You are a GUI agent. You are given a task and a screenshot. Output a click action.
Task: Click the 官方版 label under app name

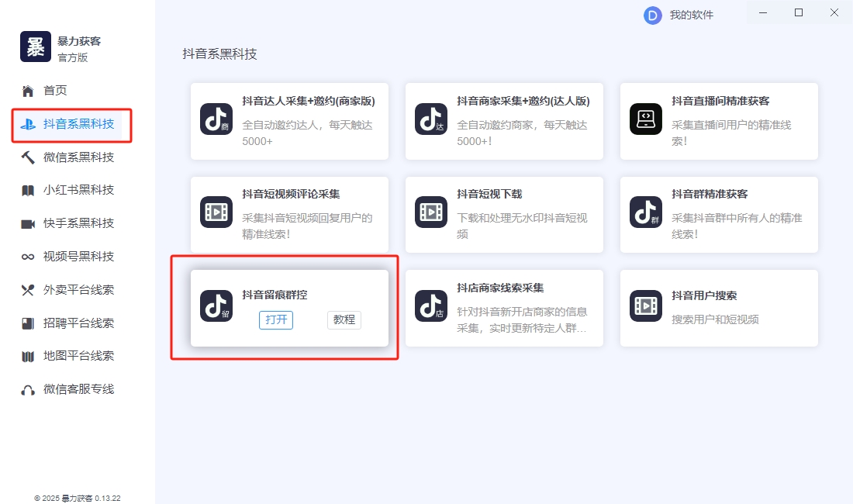tap(72, 57)
